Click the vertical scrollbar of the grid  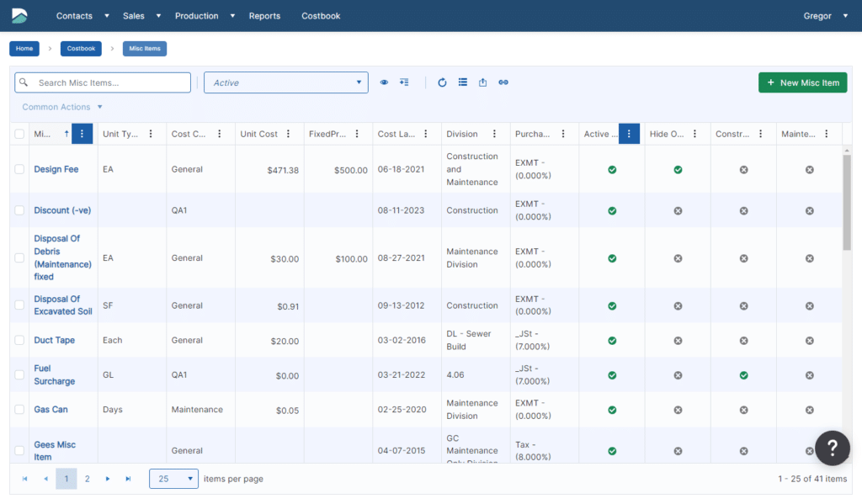pyautogui.click(x=847, y=202)
